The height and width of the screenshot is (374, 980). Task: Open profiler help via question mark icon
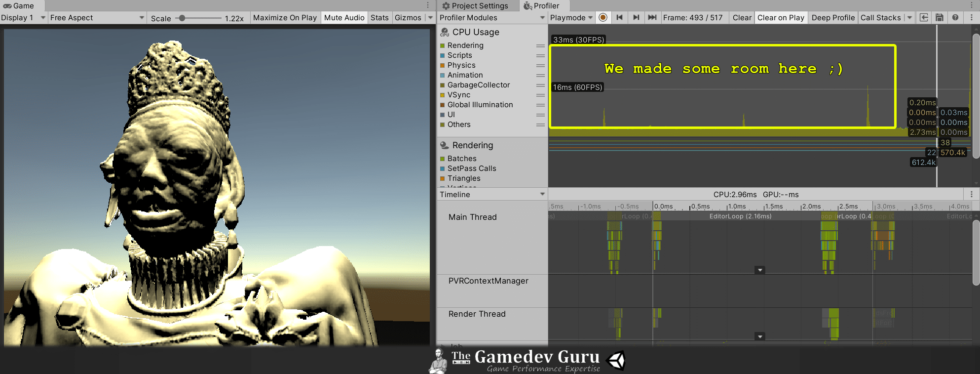tap(955, 17)
